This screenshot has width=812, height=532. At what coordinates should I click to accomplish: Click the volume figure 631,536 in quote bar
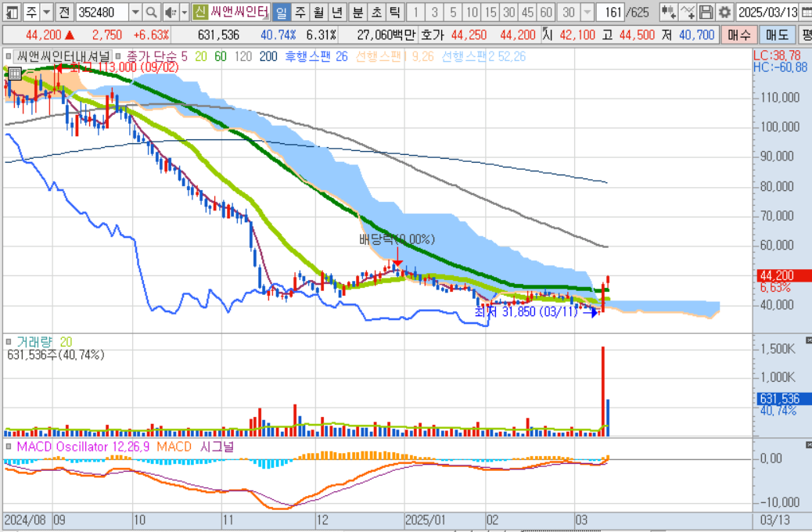218,35
